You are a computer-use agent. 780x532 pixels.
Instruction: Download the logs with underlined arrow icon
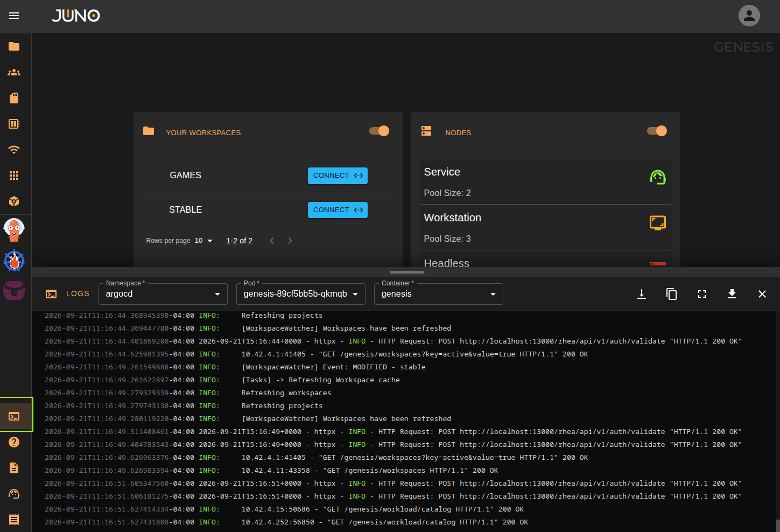coord(642,294)
